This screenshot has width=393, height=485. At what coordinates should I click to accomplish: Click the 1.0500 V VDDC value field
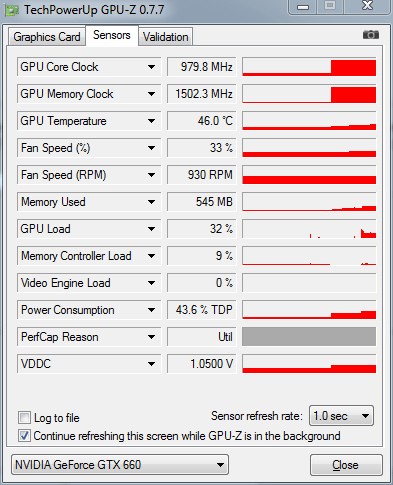click(x=202, y=364)
